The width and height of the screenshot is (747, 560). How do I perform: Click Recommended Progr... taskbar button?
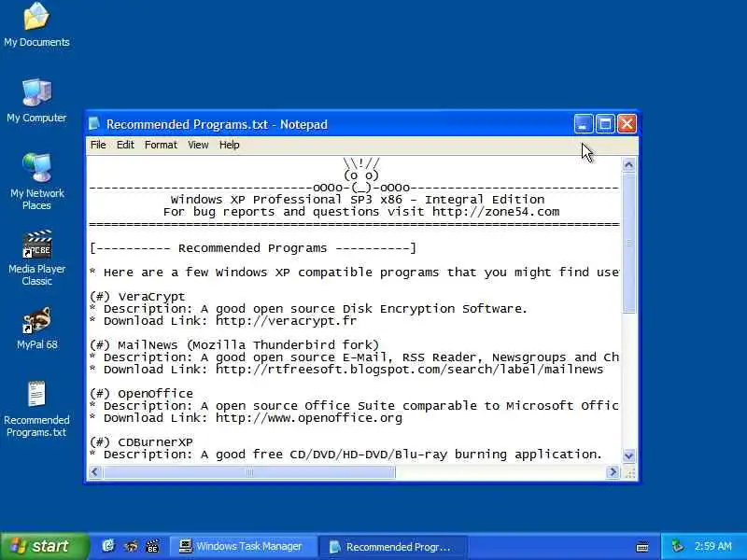coord(393,546)
